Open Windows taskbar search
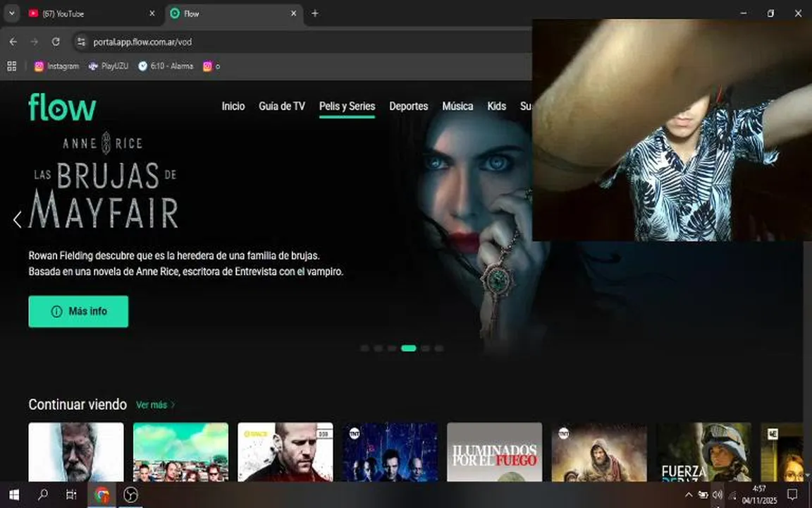812x508 pixels. tap(43, 495)
